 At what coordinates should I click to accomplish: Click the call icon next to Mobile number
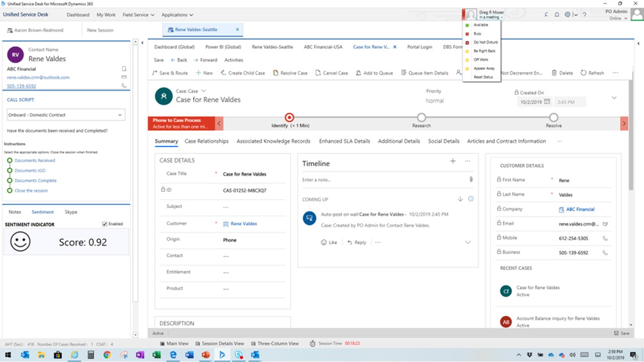tap(605, 238)
